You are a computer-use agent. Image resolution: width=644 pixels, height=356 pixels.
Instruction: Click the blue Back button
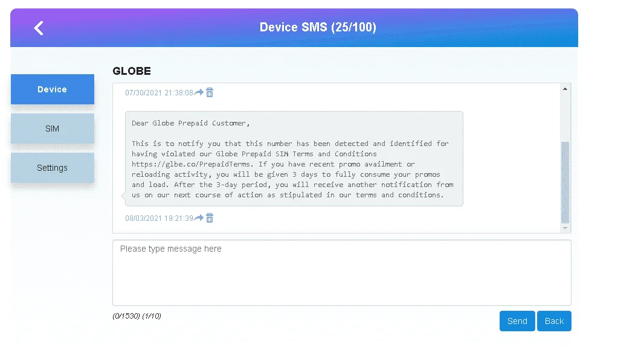click(x=554, y=321)
